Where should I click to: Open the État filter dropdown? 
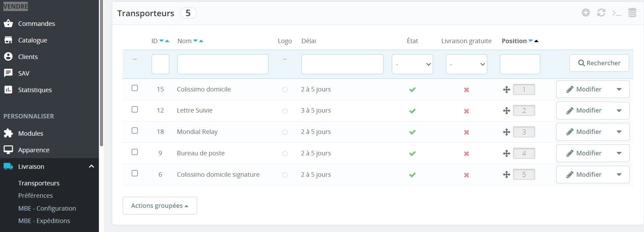(x=412, y=64)
